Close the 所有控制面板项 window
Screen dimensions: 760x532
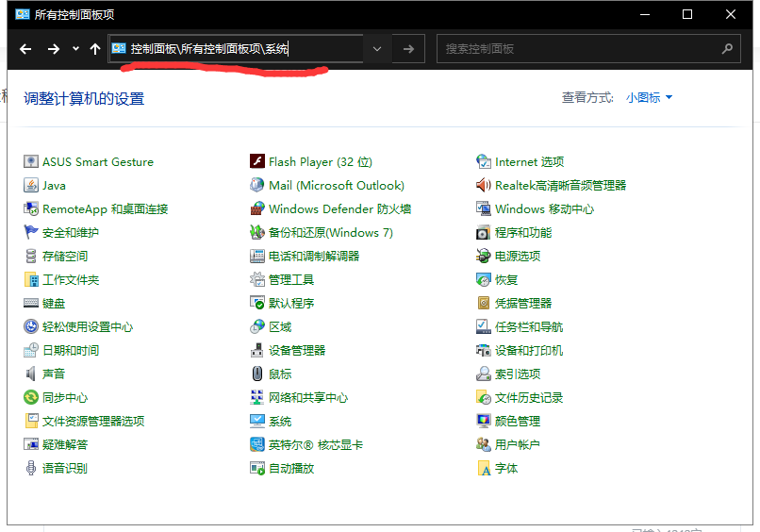point(731,14)
